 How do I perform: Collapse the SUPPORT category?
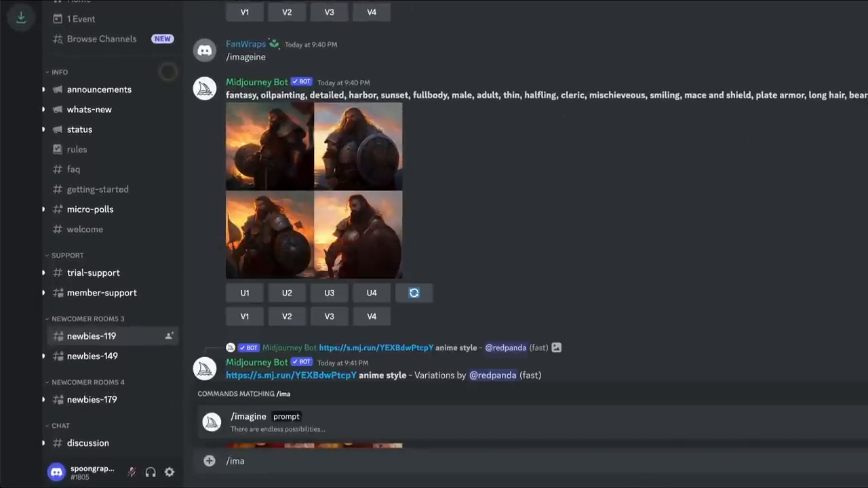point(67,256)
